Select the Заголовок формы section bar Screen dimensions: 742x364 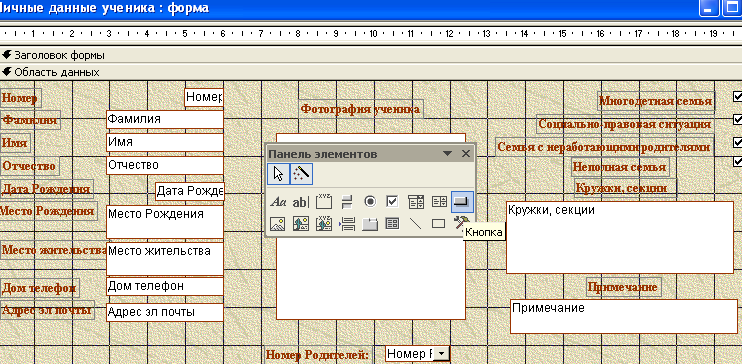371,55
